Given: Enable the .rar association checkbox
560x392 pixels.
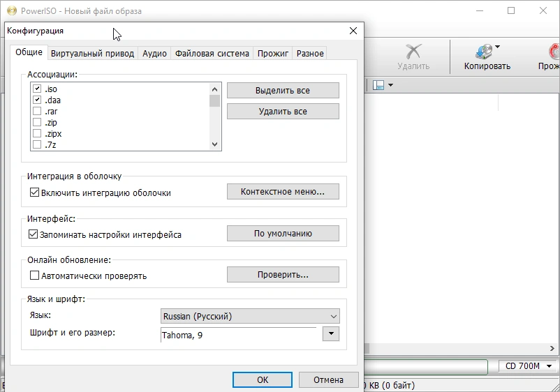Looking at the screenshot, I should tap(37, 111).
